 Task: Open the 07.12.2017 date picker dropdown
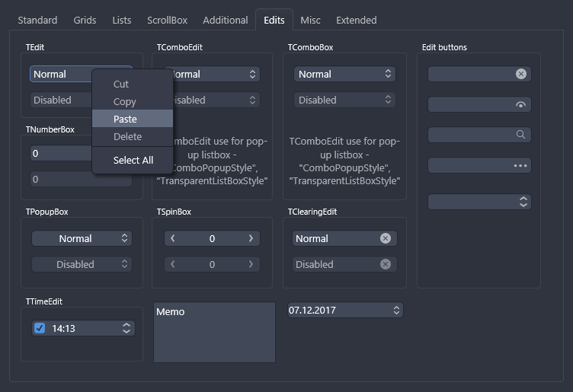tap(396, 311)
